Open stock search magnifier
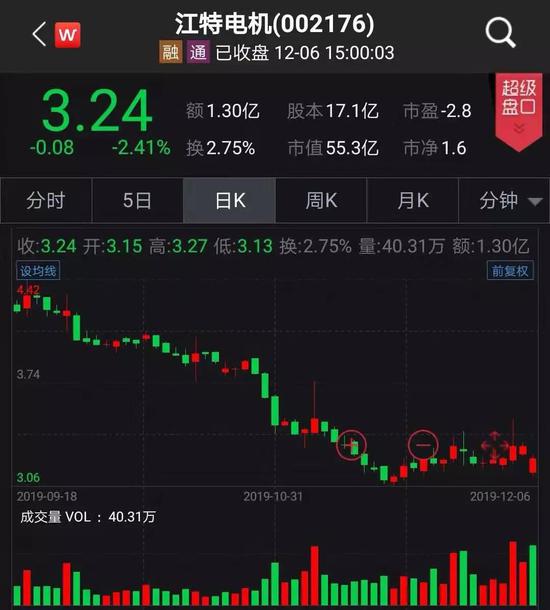Viewport: 550px width, 610px height. coord(500,32)
